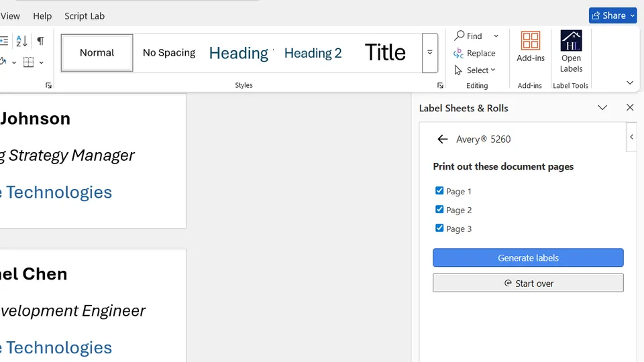Screen dimensions: 644x362
Task: Go back using the arrow beside Avery 5260
Action: point(442,139)
